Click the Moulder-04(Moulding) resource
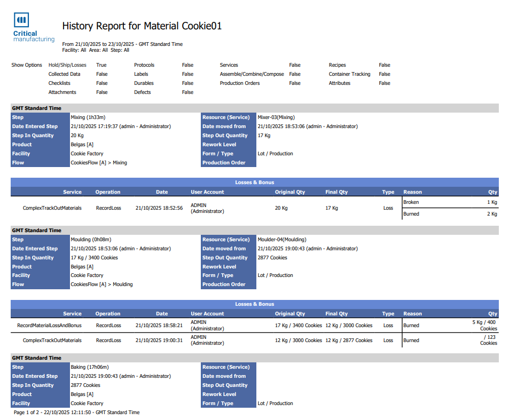 [281, 239]
